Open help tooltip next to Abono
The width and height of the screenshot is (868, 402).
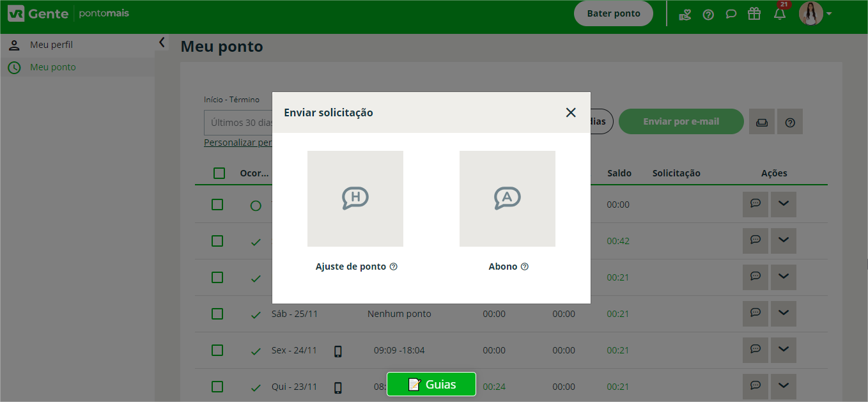[525, 267]
